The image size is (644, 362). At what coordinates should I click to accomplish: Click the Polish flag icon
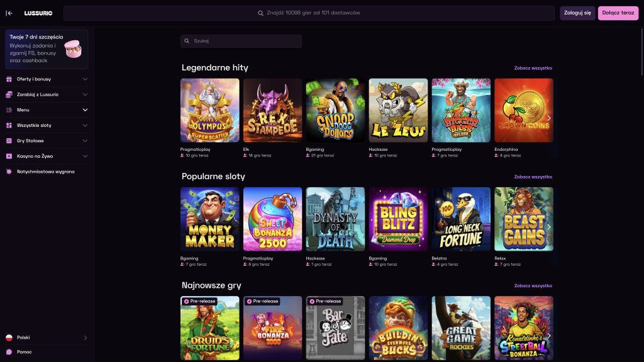tap(9, 337)
